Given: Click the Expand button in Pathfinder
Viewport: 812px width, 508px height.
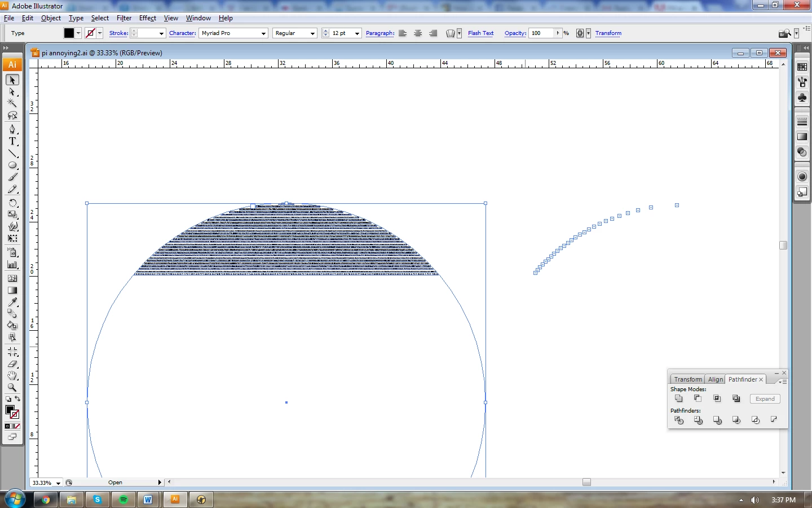Looking at the screenshot, I should point(765,399).
